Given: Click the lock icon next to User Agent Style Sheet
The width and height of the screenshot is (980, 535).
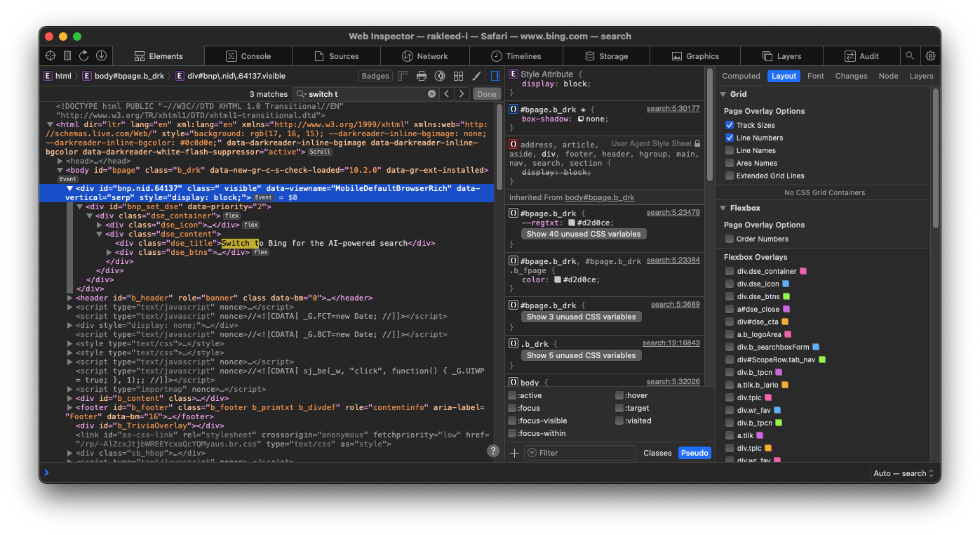Looking at the screenshot, I should click(697, 143).
